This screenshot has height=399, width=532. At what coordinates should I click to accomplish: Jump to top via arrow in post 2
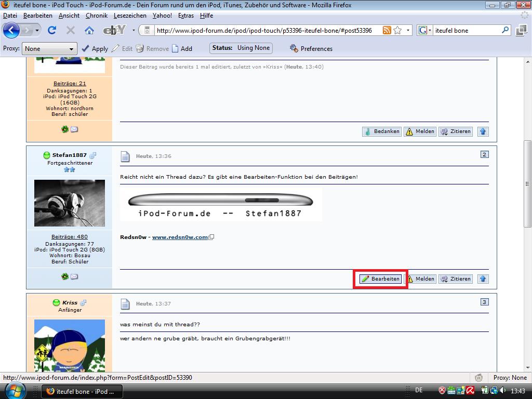pyautogui.click(x=483, y=279)
